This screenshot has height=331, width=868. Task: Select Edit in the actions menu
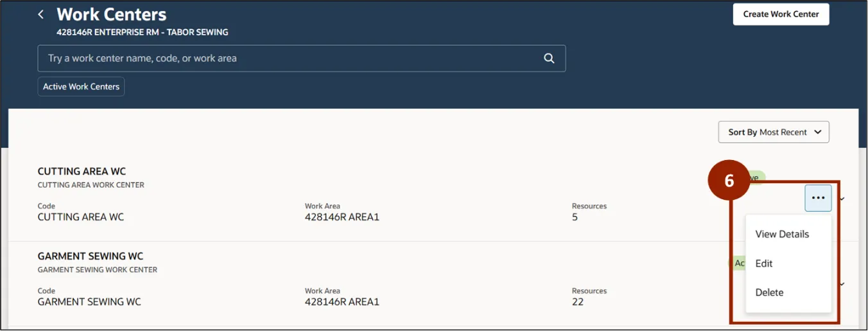point(764,264)
